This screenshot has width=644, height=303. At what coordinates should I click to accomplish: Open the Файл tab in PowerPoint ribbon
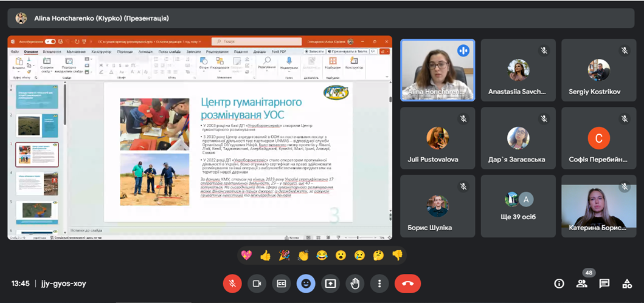15,52
